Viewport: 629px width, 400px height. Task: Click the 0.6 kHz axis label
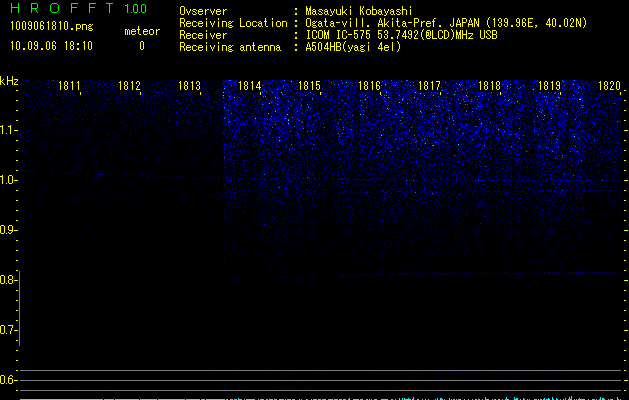pos(7,380)
